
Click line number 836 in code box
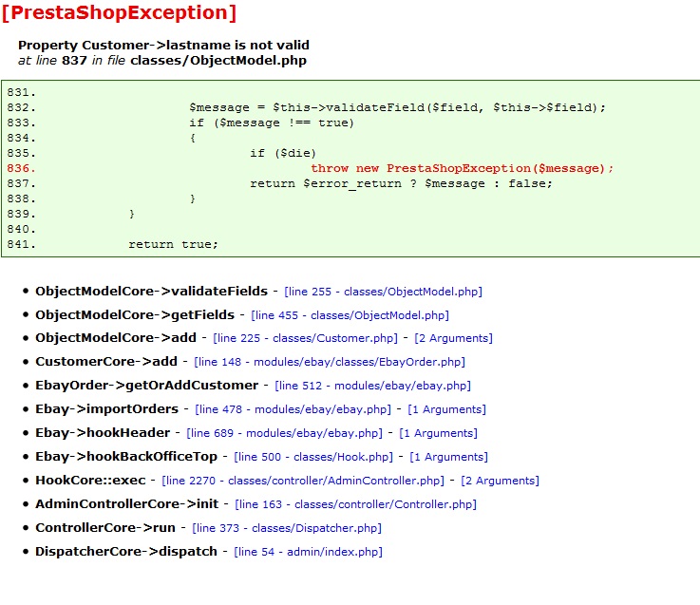click(21, 168)
